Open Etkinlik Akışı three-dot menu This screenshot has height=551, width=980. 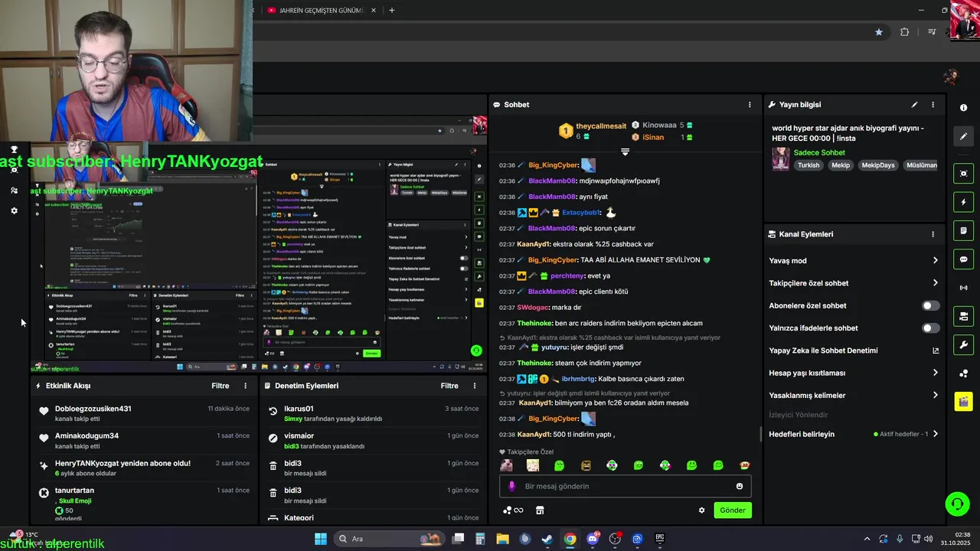point(245,386)
